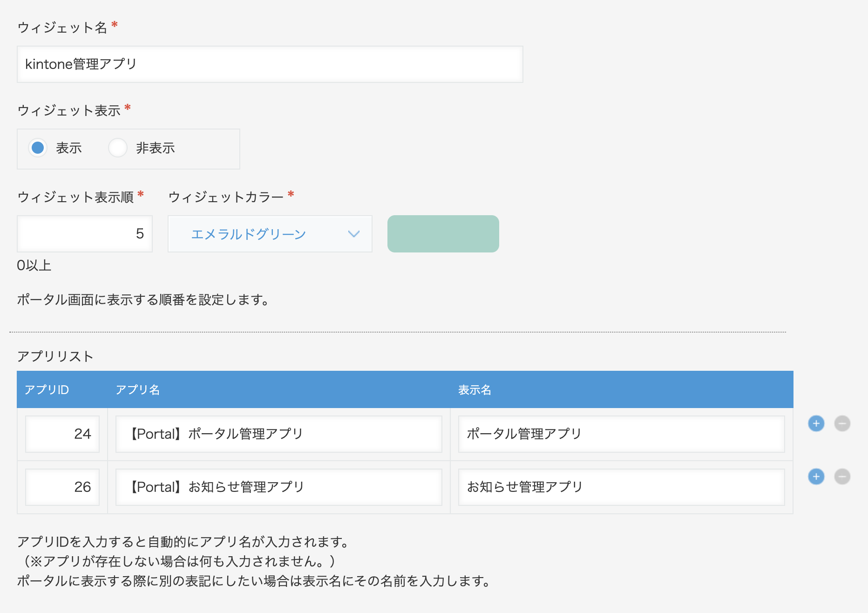
Task: Click the アプリID field containing 26
Action: 62,487
